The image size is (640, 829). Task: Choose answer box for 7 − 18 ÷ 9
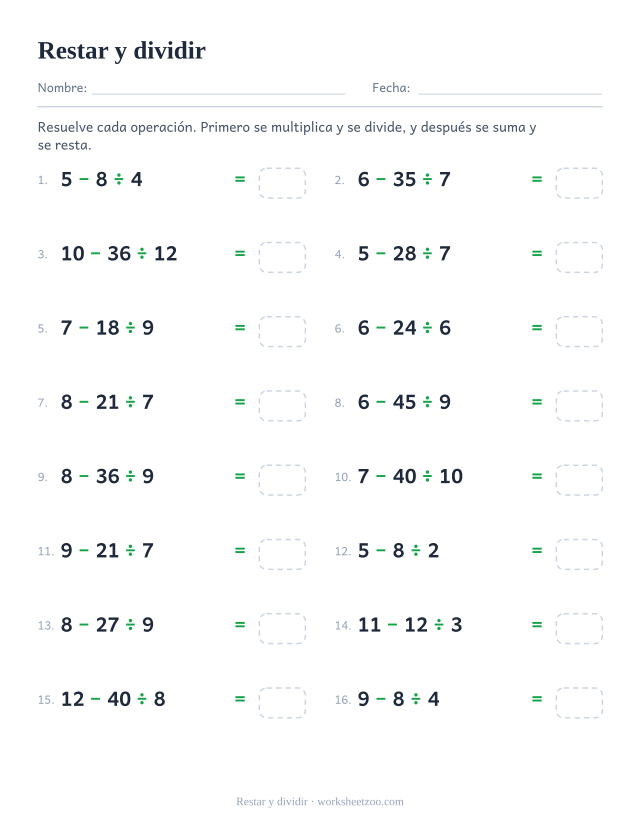click(282, 331)
